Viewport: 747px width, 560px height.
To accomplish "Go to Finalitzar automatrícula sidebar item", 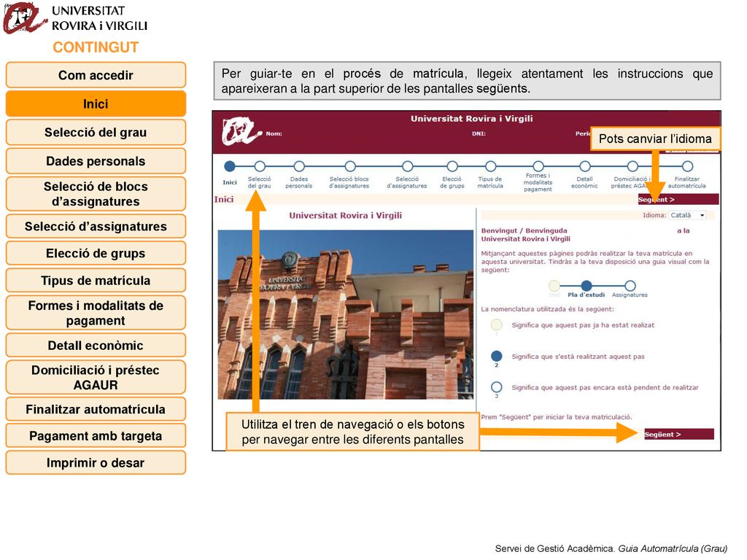I will (x=96, y=409).
